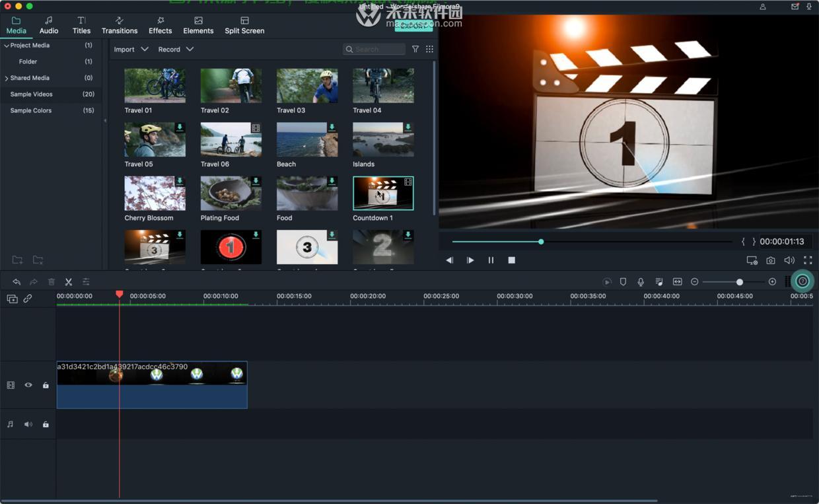Select the Media tab
The width and height of the screenshot is (819, 504).
(16, 25)
